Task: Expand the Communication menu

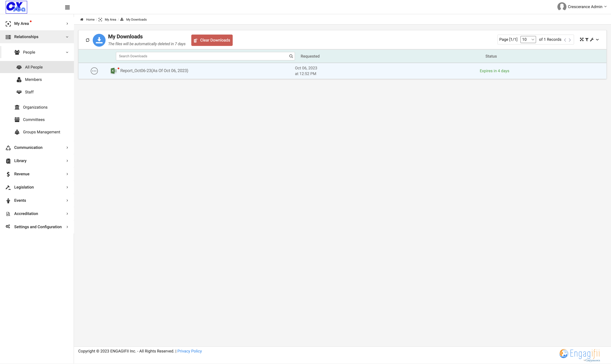Action: (x=37, y=147)
